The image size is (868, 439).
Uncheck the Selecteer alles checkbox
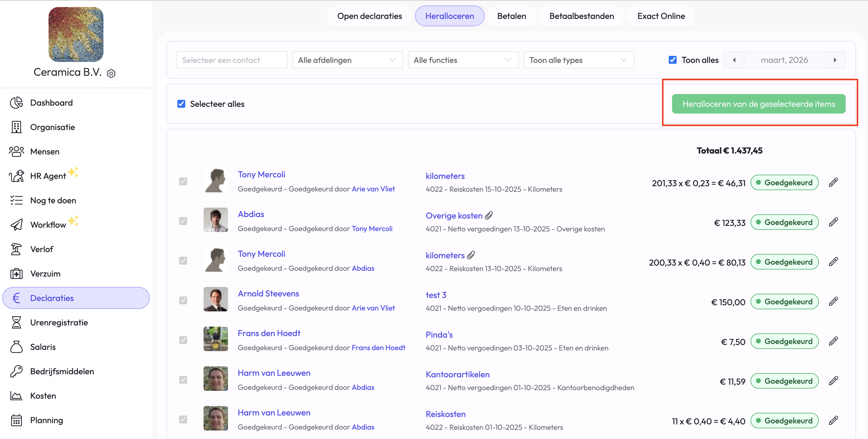click(x=181, y=104)
